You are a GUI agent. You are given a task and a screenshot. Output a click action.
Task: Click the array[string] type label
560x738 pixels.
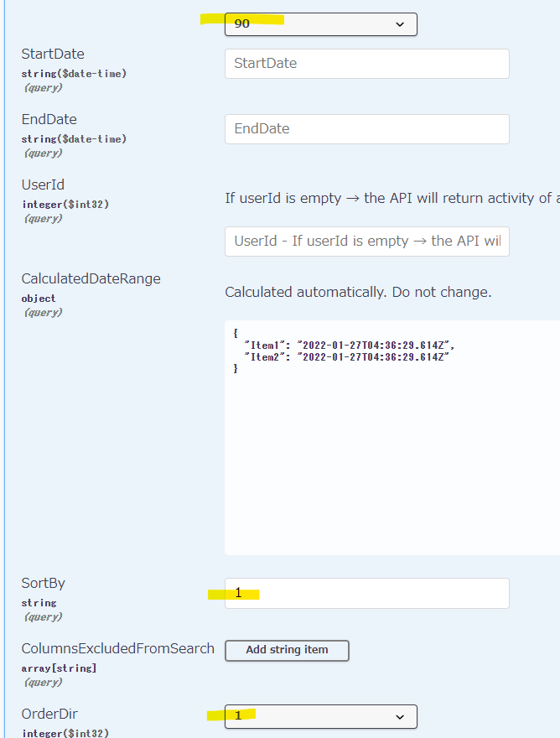tap(59, 668)
